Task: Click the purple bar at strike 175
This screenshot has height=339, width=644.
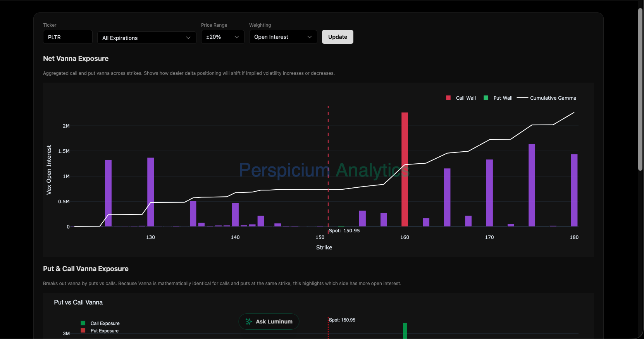Action: (532, 185)
